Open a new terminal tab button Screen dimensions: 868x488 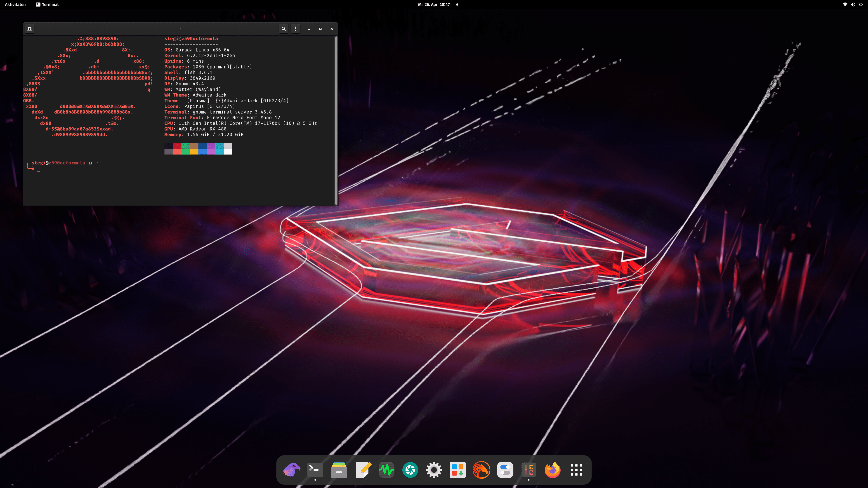(x=30, y=29)
